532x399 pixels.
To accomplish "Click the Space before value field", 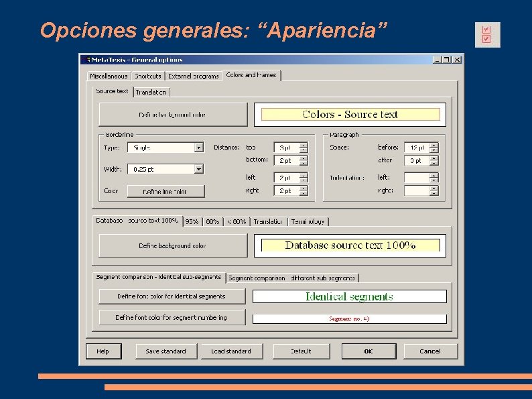I will click(x=417, y=148).
